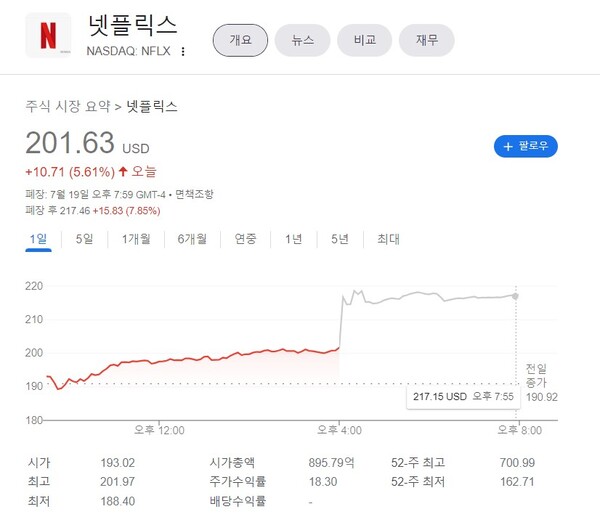Select the 개요 tab

240,40
